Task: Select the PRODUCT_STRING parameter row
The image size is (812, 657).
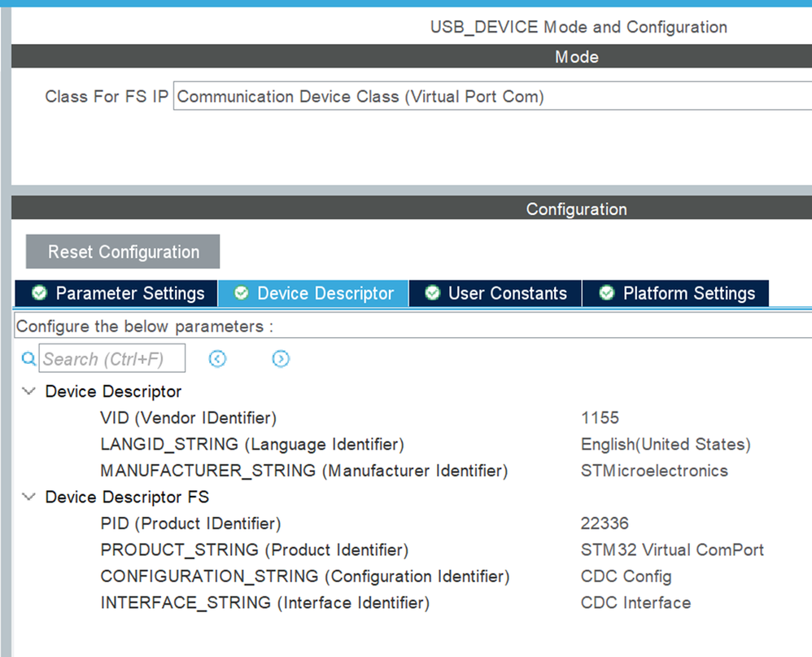Action: click(x=254, y=550)
